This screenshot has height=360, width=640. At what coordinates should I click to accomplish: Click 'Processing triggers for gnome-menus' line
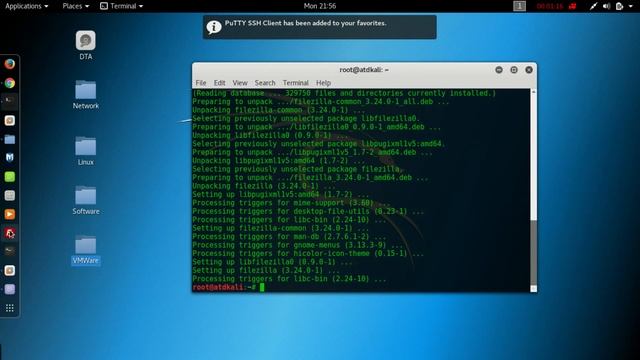[298, 245]
